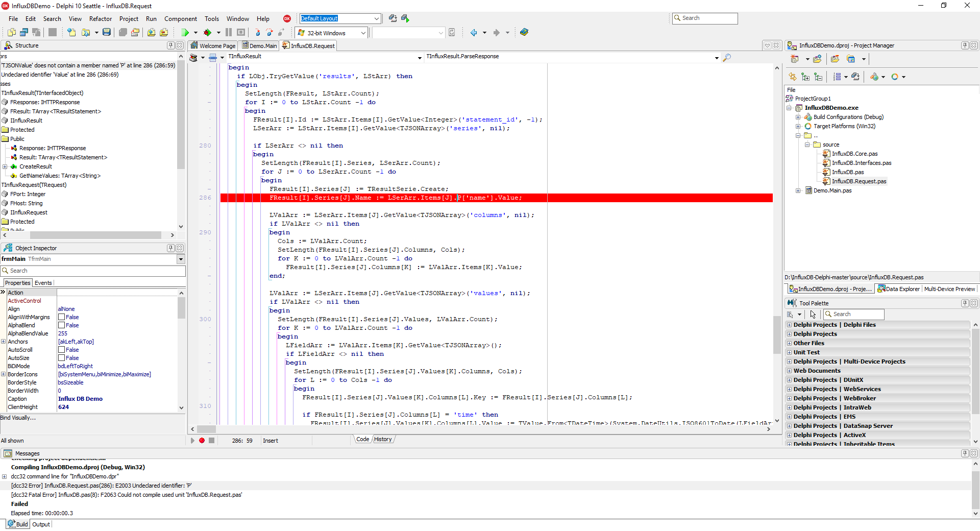980x531 pixels.
Task: Toggle the AutoScroll checkbox
Action: [61, 350]
